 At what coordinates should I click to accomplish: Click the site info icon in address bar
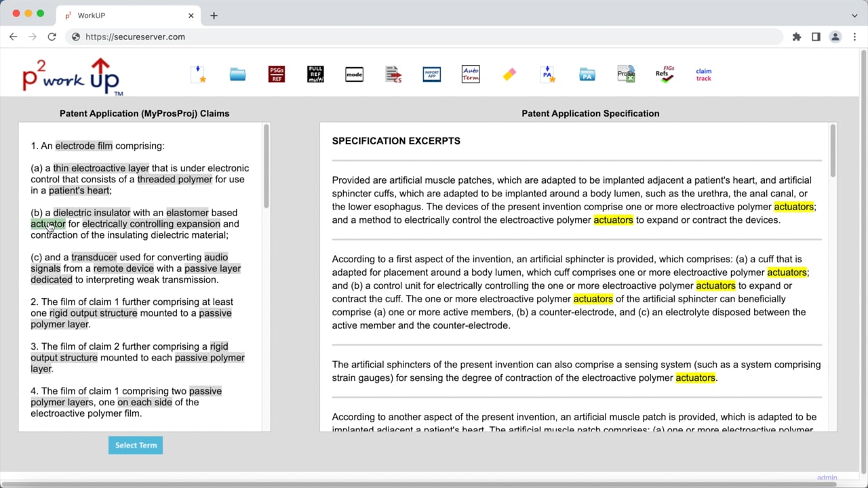76,37
